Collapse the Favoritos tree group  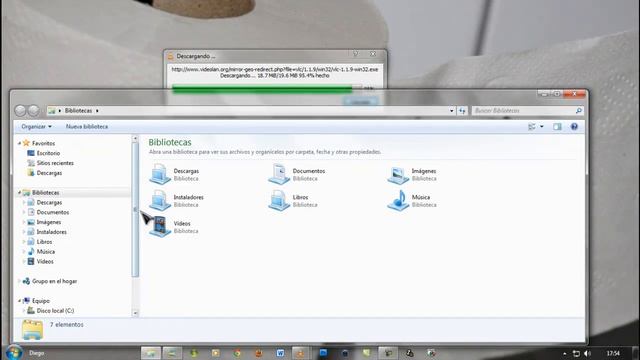[19, 143]
